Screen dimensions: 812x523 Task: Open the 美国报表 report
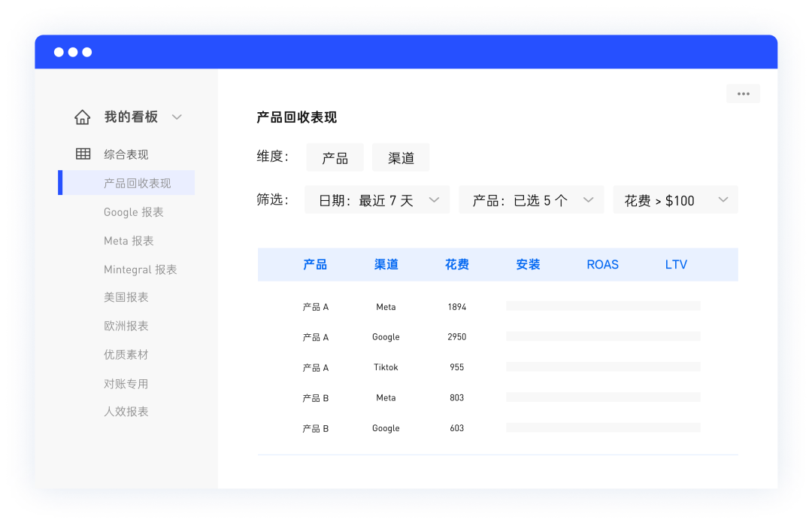coord(126,297)
